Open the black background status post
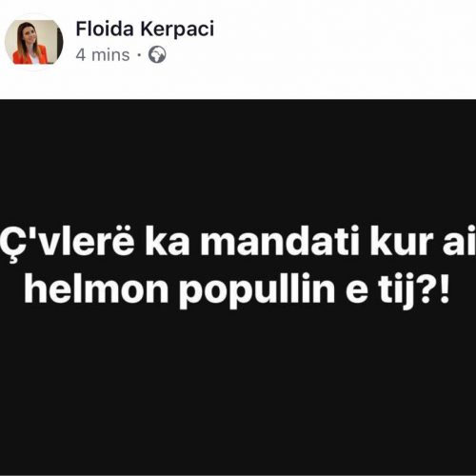The image size is (476, 476). [238, 288]
